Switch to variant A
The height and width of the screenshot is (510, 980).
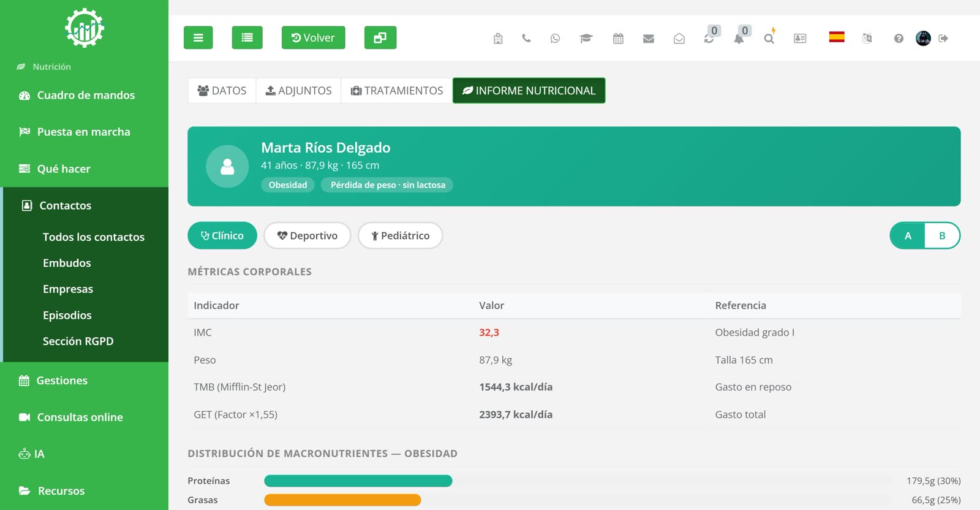908,235
